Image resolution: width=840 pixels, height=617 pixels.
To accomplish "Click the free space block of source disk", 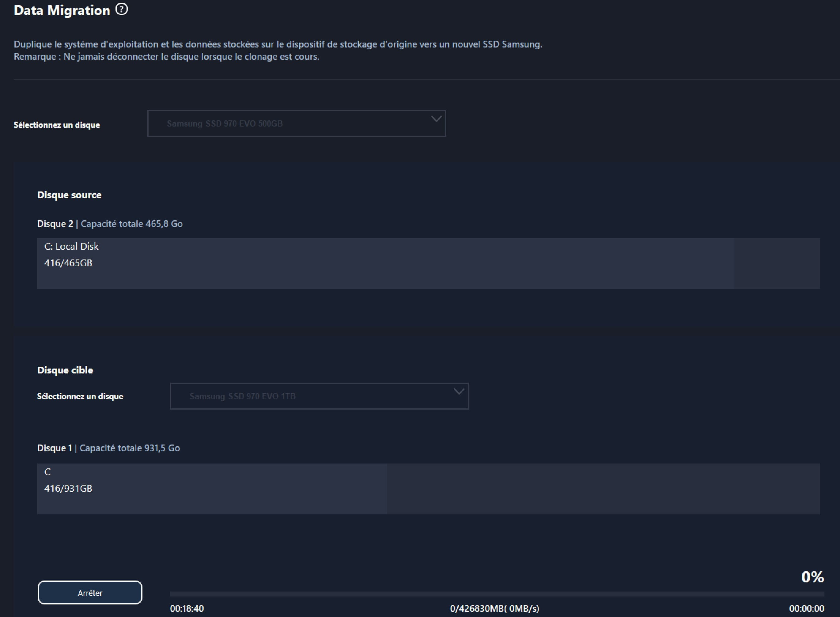I will click(x=777, y=263).
